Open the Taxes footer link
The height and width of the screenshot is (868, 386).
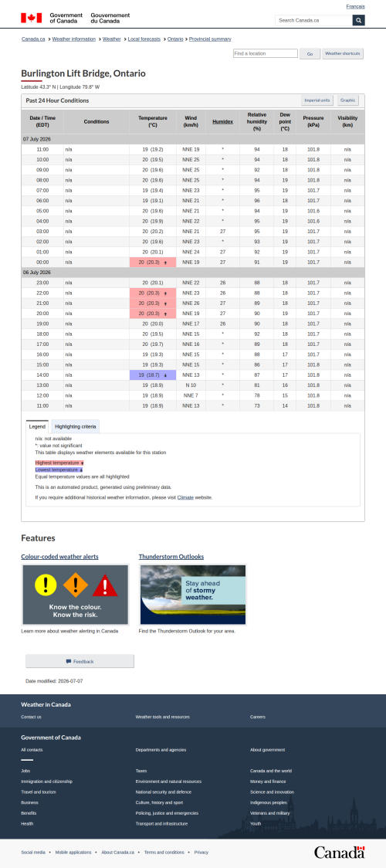point(141,771)
